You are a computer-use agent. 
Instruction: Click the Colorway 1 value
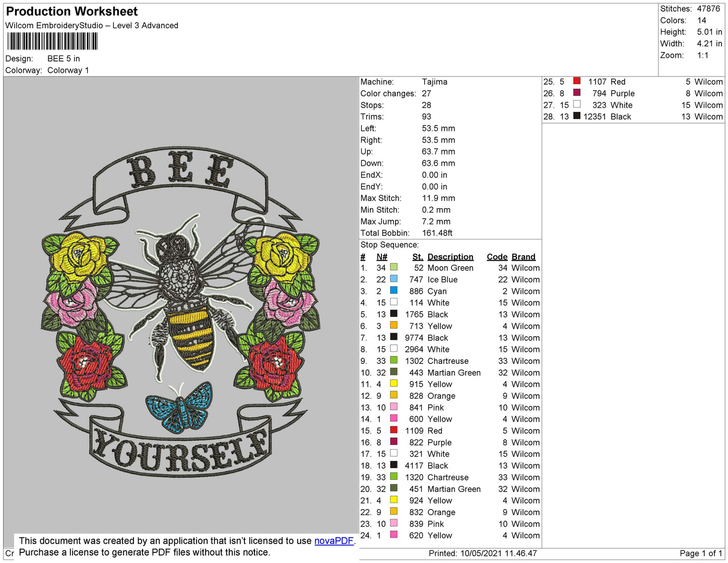[68, 70]
